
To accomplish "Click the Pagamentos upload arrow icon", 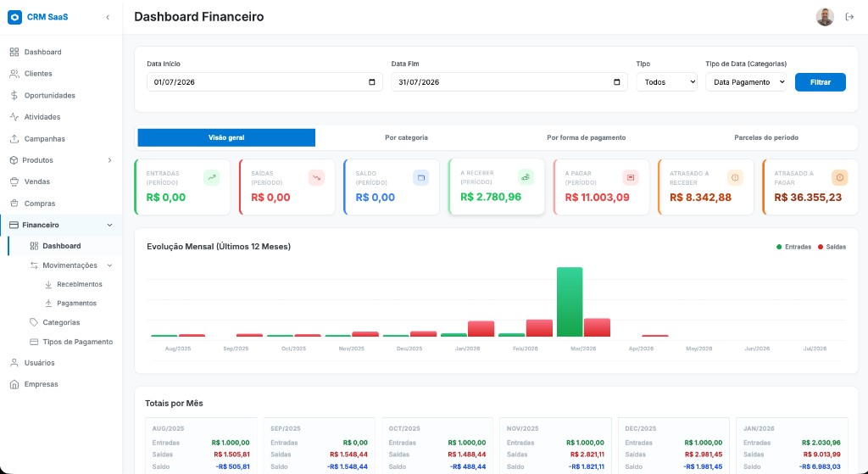I will [x=48, y=303].
